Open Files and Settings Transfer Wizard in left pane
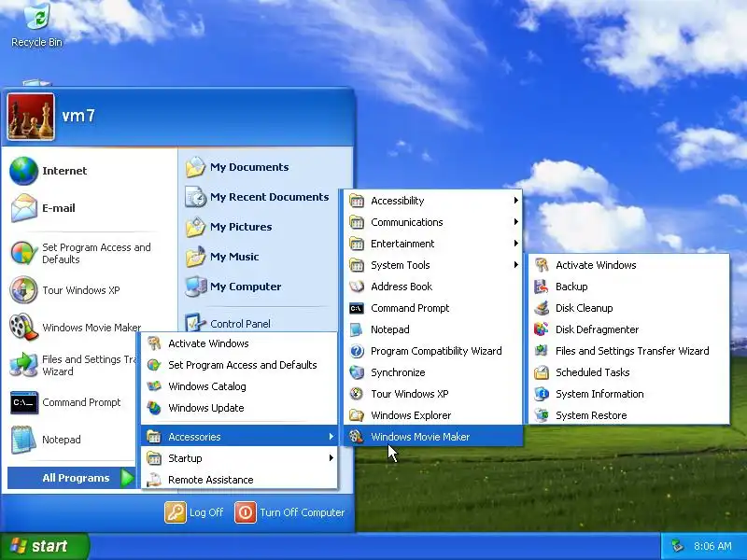This screenshot has height=560, width=747. point(72,365)
